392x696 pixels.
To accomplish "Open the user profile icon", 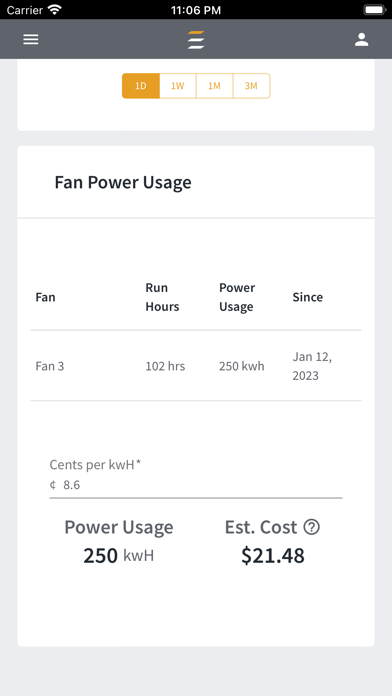I will [361, 40].
